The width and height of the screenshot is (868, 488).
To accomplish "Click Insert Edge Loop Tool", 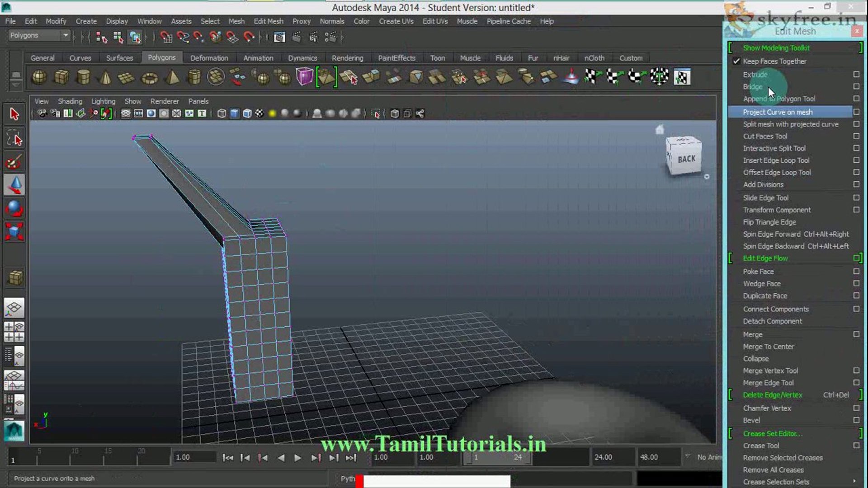I will click(x=776, y=160).
